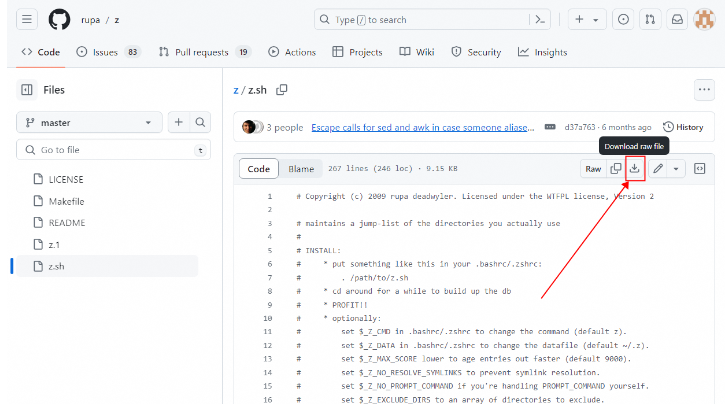Search the file tree with magnifier icon

200,122
